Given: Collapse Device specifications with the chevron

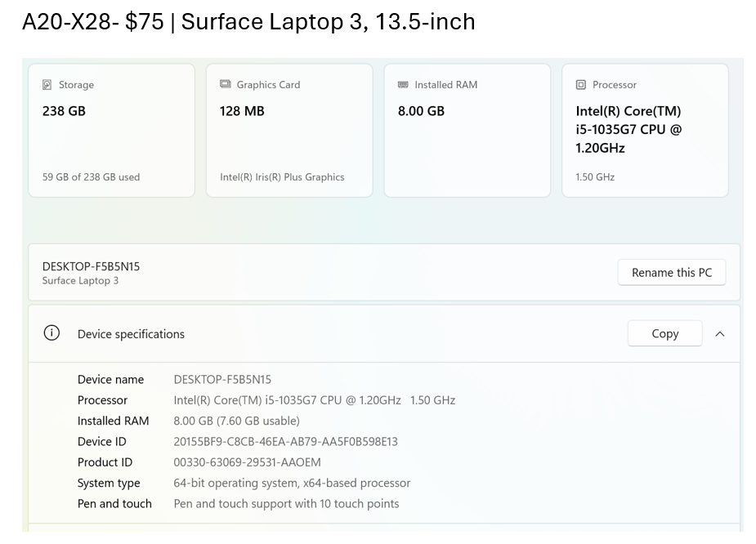Looking at the screenshot, I should tap(720, 333).
